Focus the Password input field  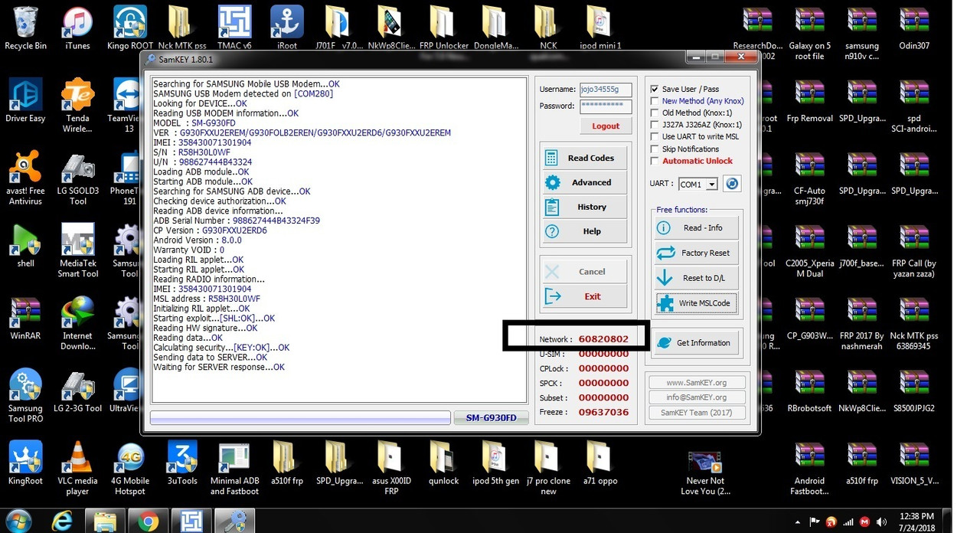coord(606,106)
